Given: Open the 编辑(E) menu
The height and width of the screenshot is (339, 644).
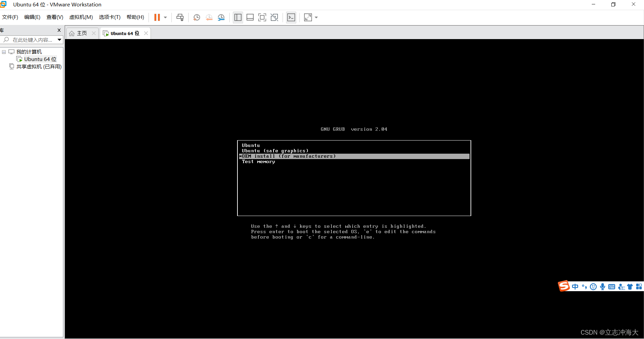Looking at the screenshot, I should coord(32,17).
